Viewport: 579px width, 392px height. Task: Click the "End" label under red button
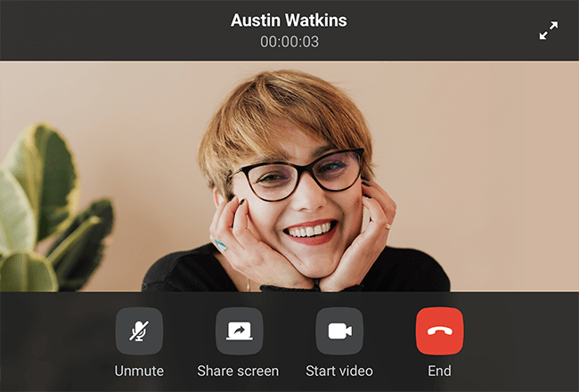click(439, 371)
